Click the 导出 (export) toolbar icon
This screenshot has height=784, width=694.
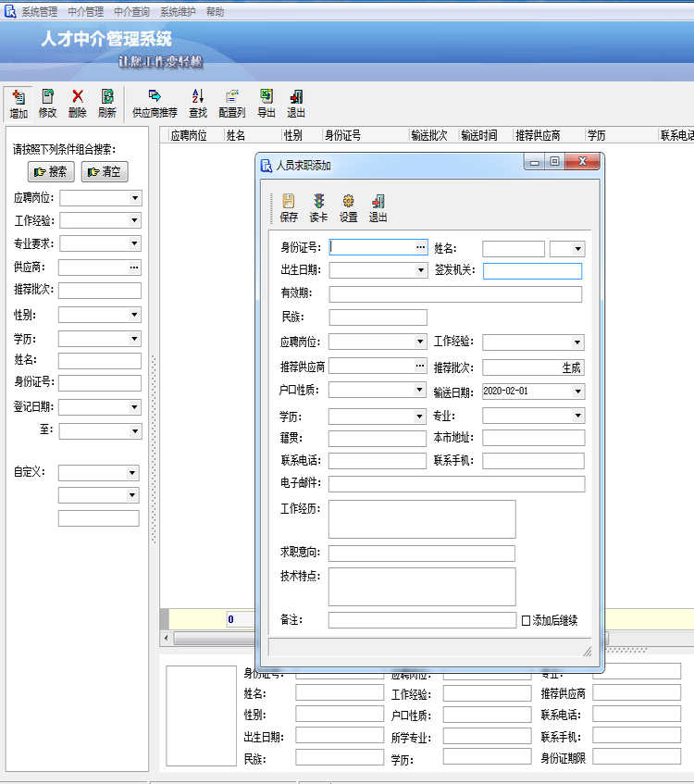point(266,104)
